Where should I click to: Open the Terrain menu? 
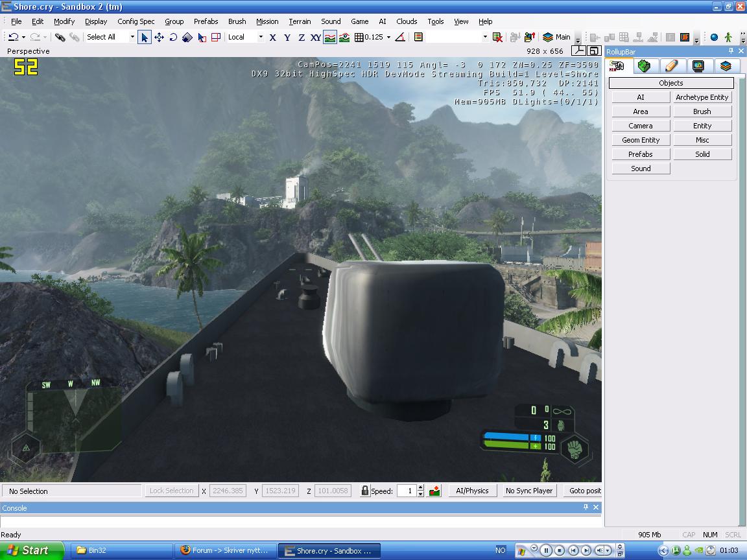pyautogui.click(x=300, y=21)
